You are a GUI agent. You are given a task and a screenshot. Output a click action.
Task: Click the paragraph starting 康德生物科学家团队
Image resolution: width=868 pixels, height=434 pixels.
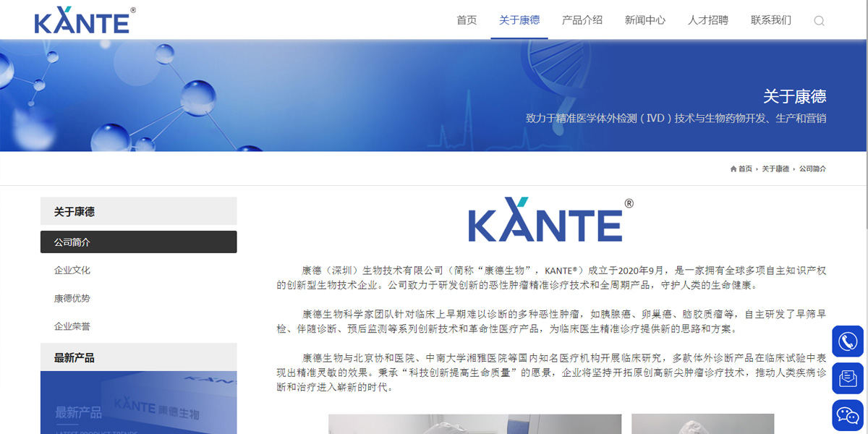coord(551,321)
